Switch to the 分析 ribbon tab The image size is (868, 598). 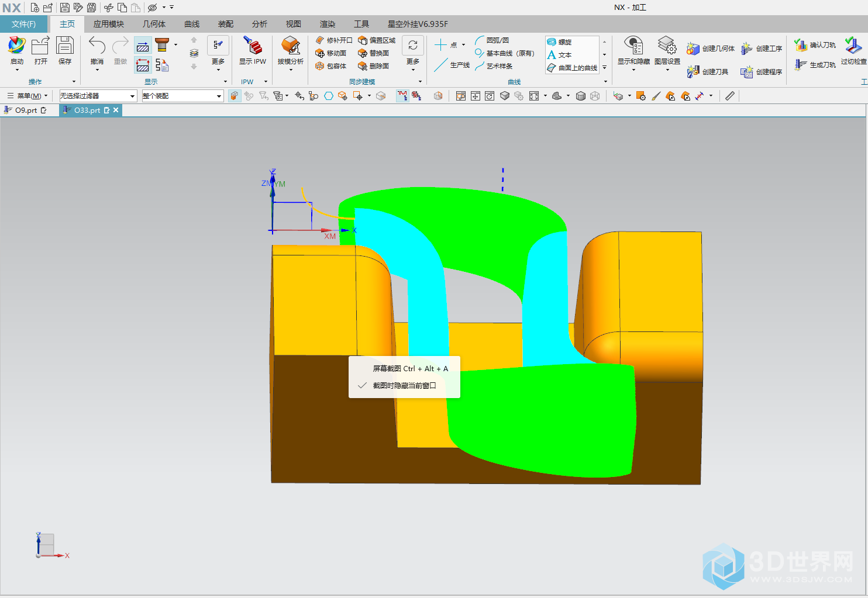pos(260,24)
